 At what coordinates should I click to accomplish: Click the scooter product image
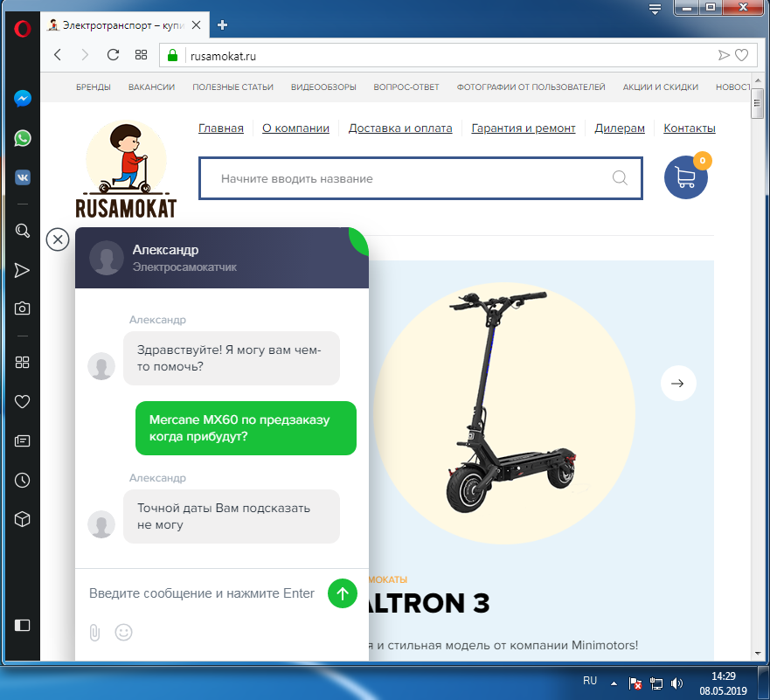[x=504, y=412]
